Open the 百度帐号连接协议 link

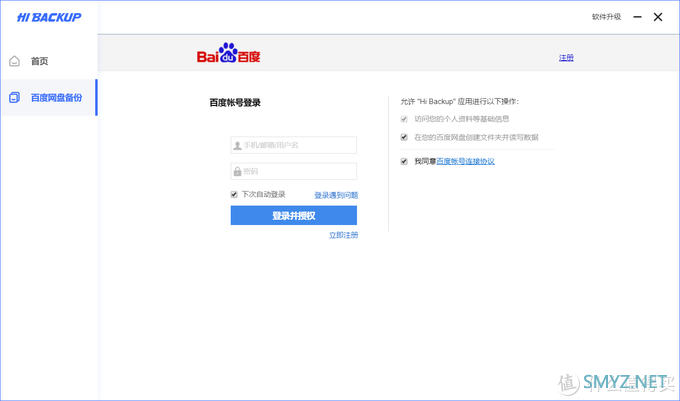tap(465, 161)
